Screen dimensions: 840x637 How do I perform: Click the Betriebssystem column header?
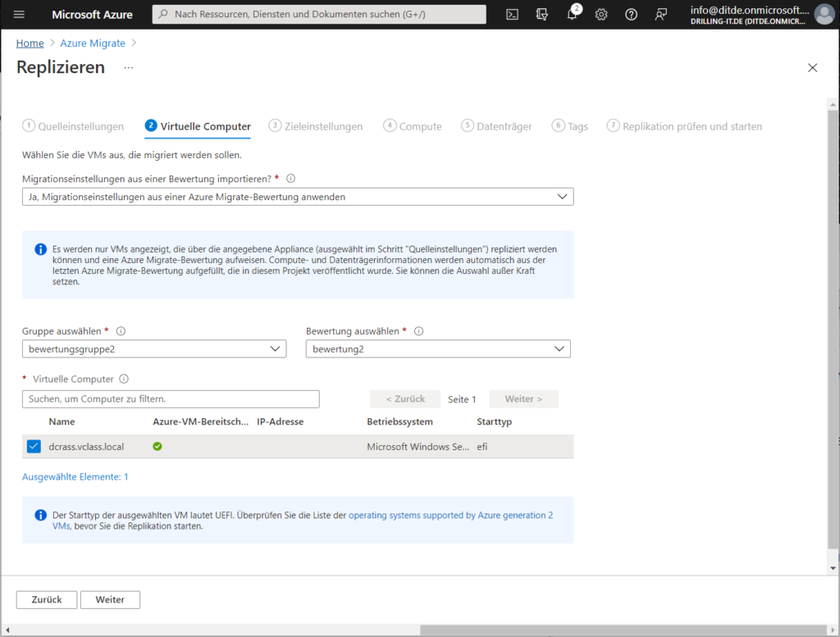(x=399, y=422)
